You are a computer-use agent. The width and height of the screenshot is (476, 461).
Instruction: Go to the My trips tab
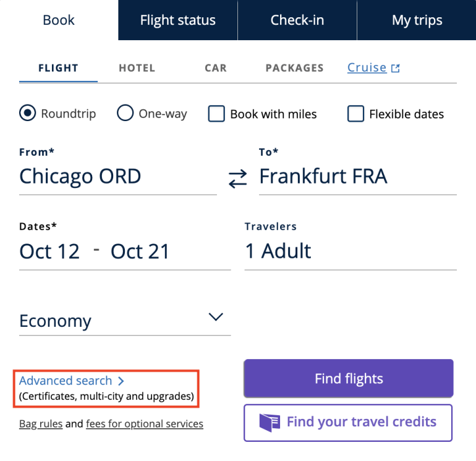click(417, 20)
